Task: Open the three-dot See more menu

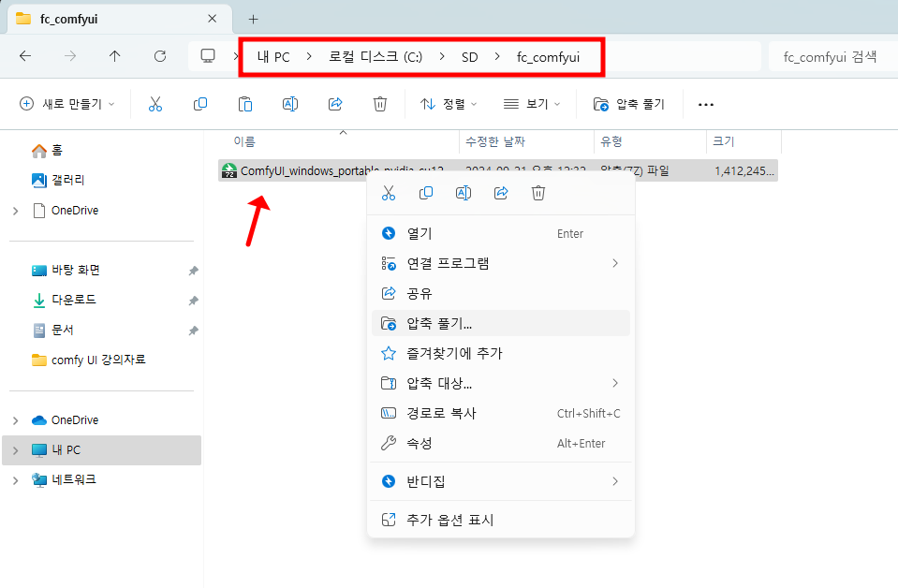Action: point(706,104)
